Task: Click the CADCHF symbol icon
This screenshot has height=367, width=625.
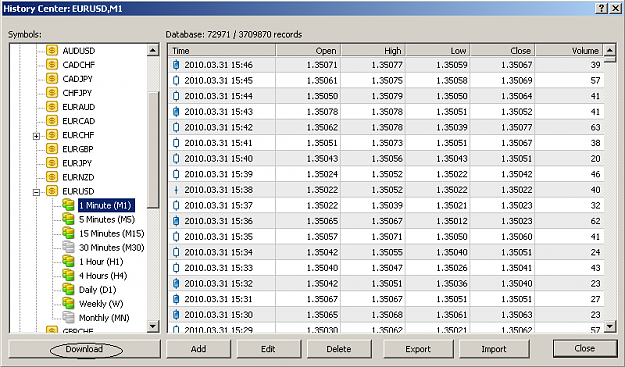Action: click(x=52, y=65)
